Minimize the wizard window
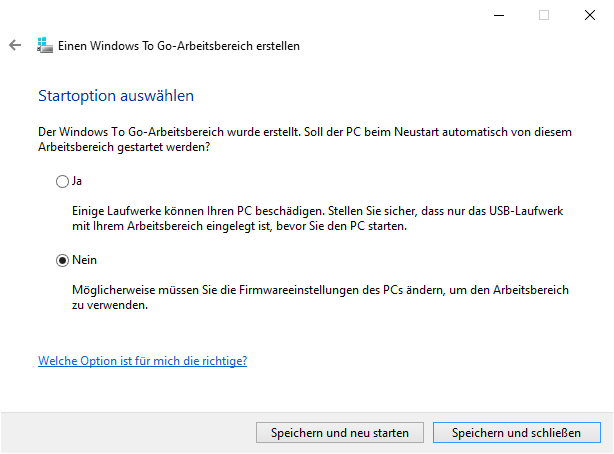Screen dimensions: 614x454 (498, 15)
